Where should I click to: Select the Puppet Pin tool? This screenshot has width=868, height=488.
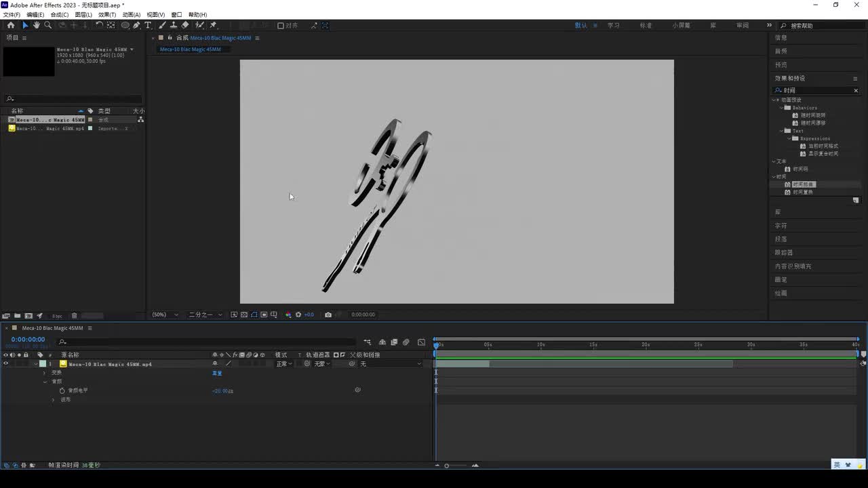click(213, 25)
